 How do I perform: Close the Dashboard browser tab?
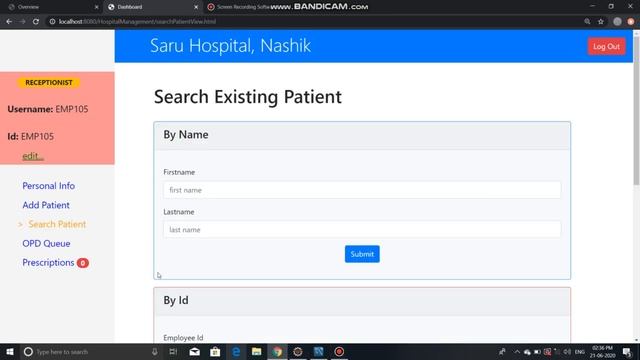[196, 7]
